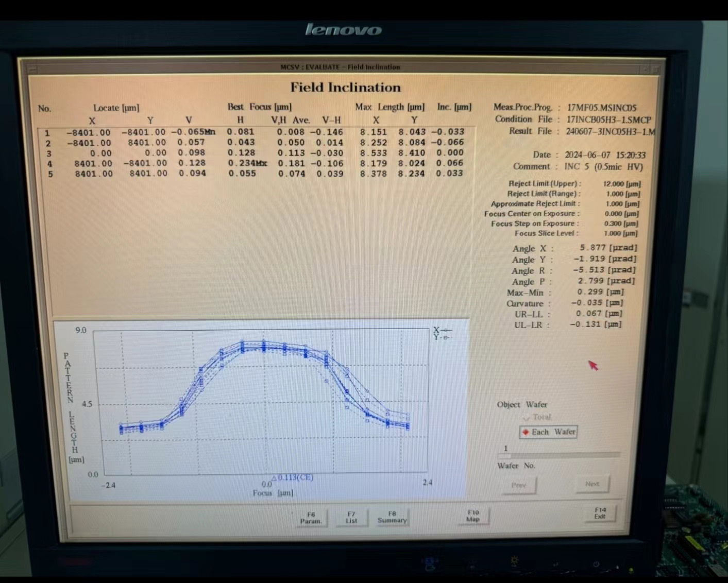Open the F7 List view
This screenshot has width=728, height=583.
click(x=351, y=517)
